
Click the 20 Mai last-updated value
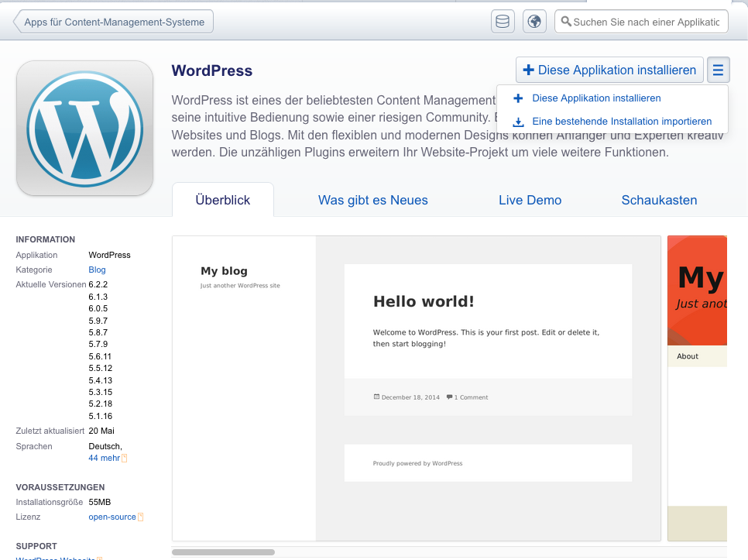click(101, 431)
